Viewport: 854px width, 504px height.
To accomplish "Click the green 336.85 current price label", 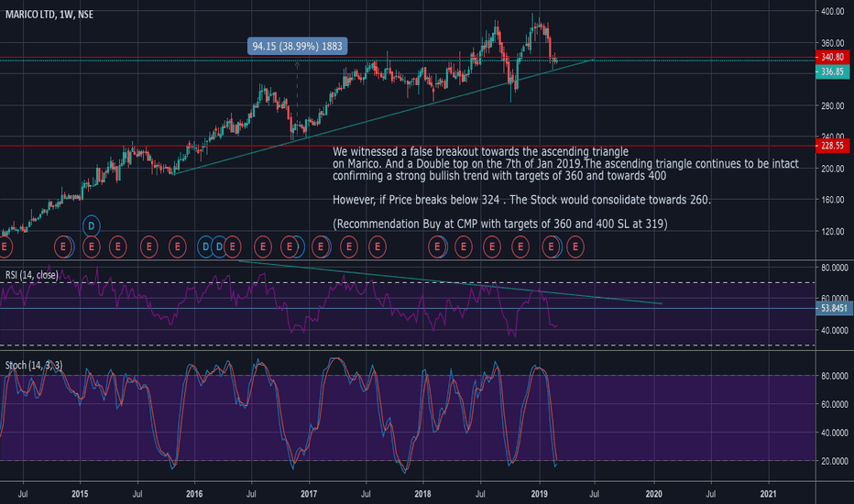I will click(x=832, y=71).
